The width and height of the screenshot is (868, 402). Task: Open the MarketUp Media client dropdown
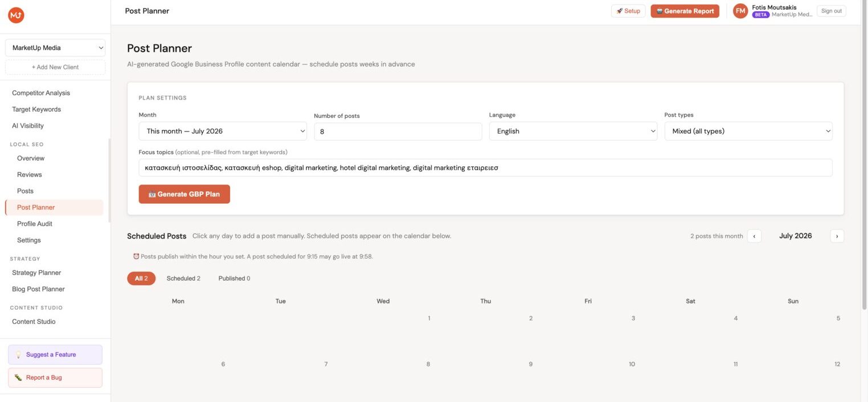point(55,48)
